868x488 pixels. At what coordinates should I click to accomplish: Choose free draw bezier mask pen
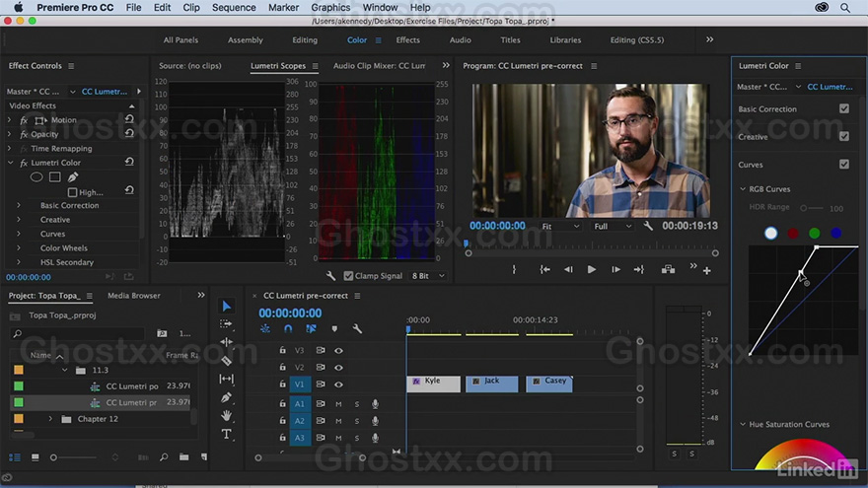pyautogui.click(x=73, y=177)
